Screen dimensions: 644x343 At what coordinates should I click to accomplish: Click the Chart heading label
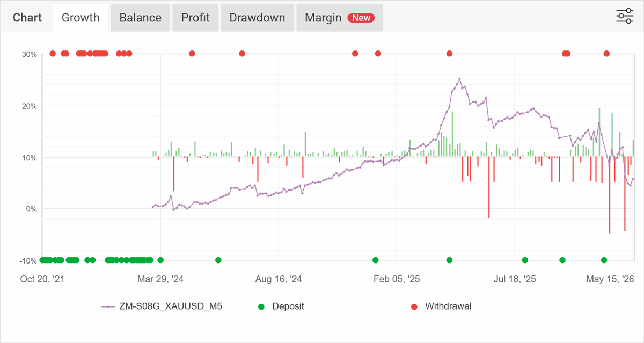tap(27, 18)
